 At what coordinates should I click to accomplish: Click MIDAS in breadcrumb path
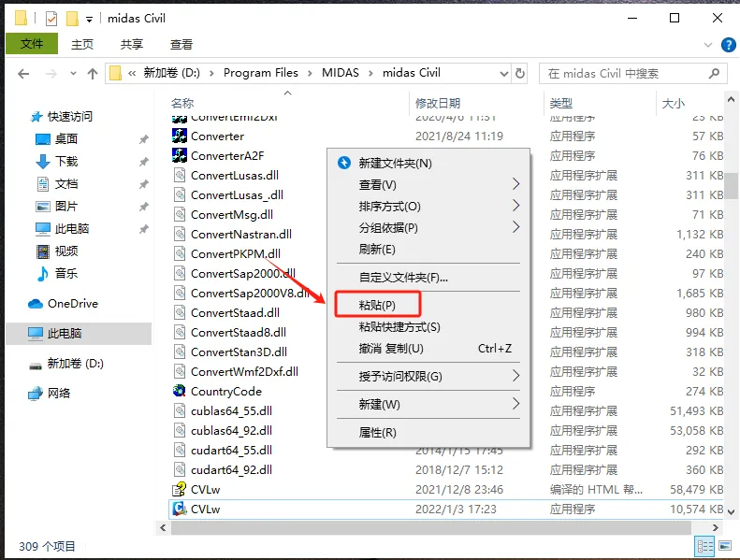coord(341,73)
